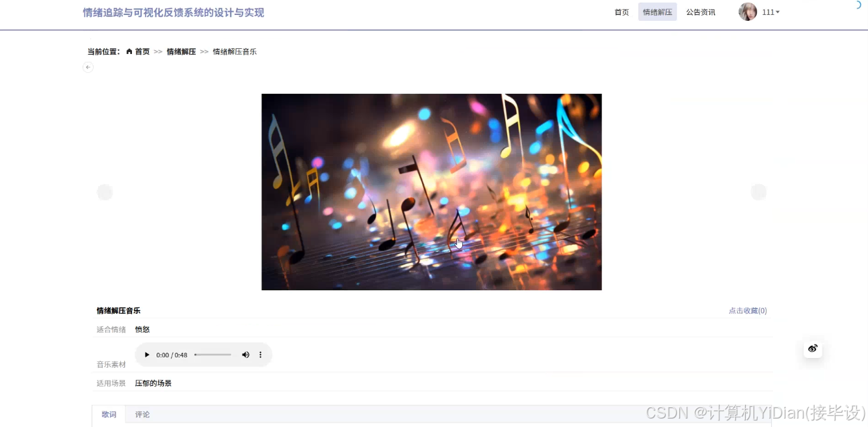Open the 111 user dropdown menu
This screenshot has height=427, width=868.
(770, 12)
